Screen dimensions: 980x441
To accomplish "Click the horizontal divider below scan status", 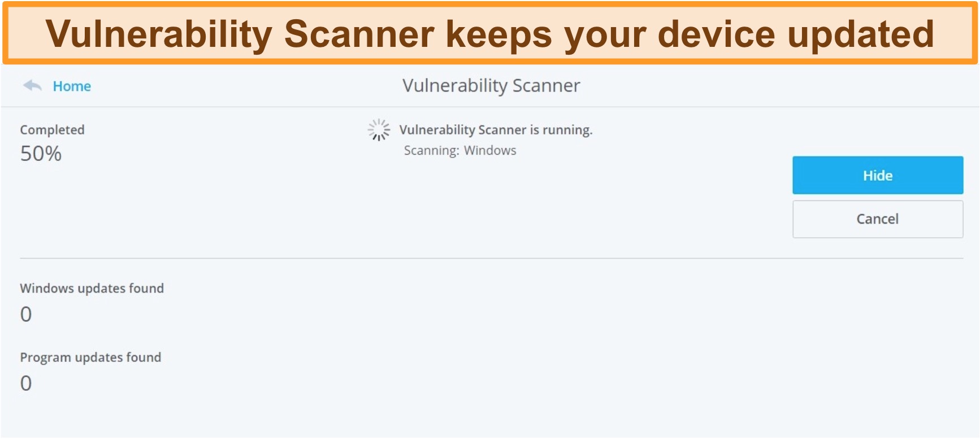I will [491, 259].
